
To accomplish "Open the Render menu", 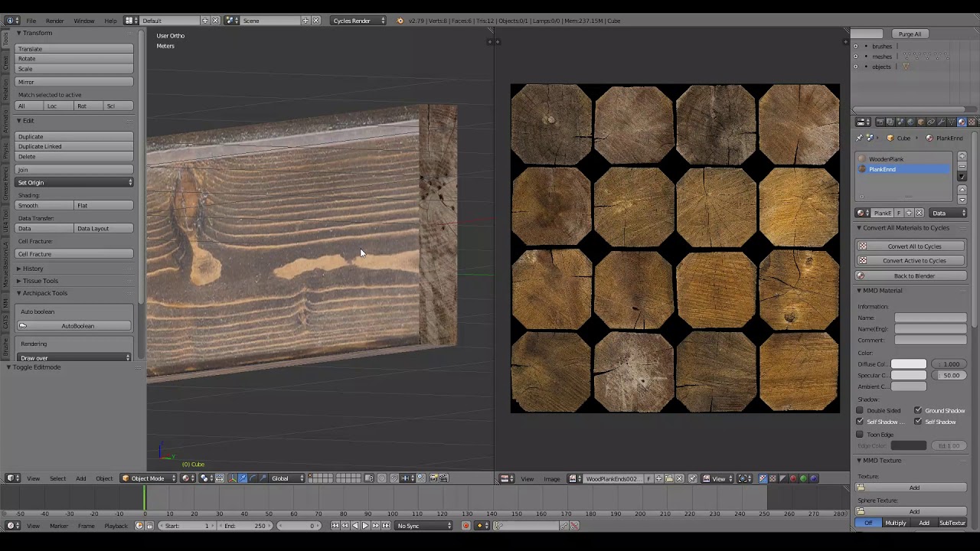I will [x=54, y=21].
